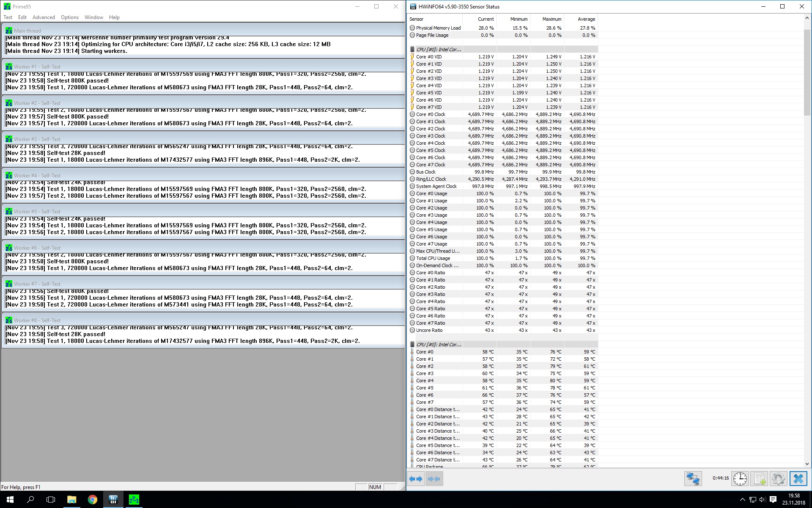Open the Windows Start menu
The height and width of the screenshot is (508, 812).
(10, 500)
